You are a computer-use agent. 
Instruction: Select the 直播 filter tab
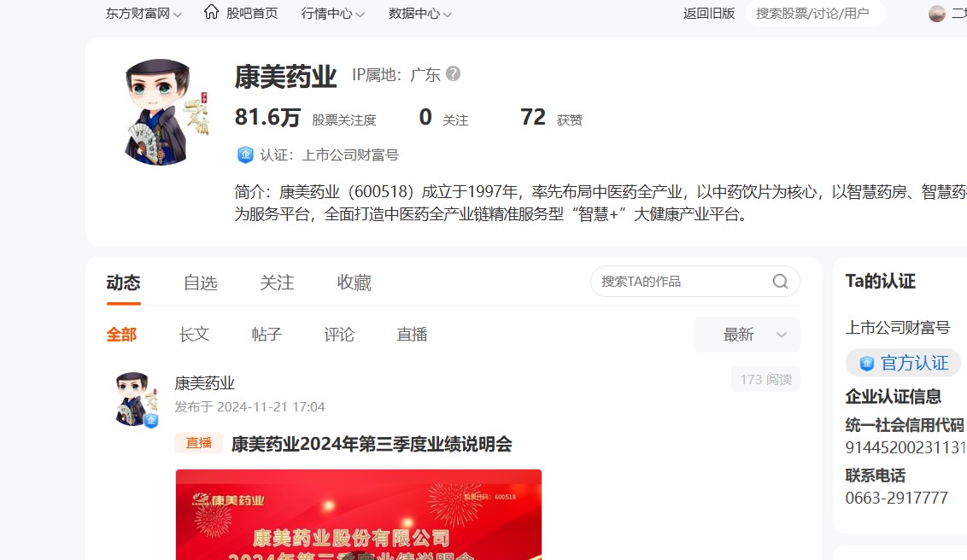click(x=412, y=335)
